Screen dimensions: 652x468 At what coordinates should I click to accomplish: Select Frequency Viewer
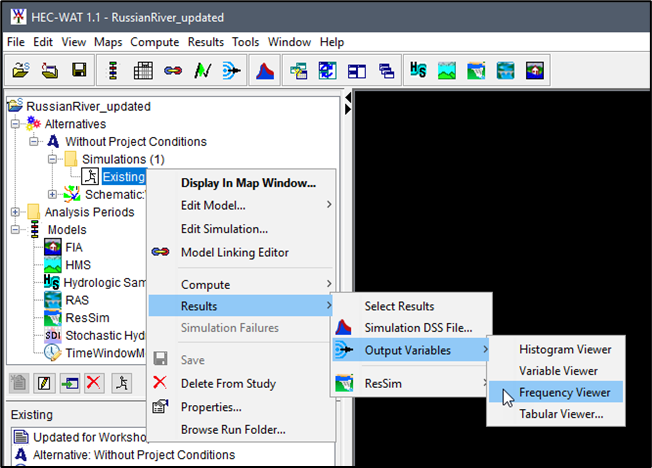click(556, 392)
